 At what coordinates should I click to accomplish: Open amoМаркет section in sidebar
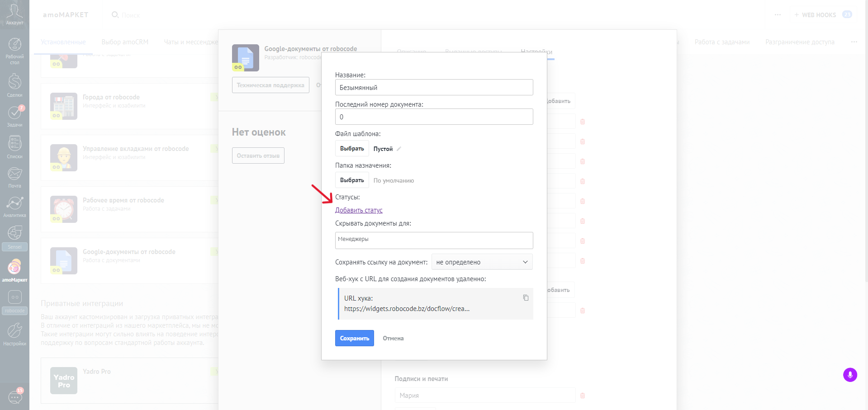click(14, 270)
